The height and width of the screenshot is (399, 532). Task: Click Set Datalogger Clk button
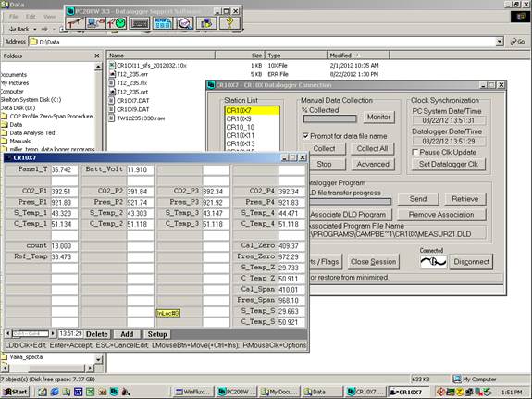(448, 165)
